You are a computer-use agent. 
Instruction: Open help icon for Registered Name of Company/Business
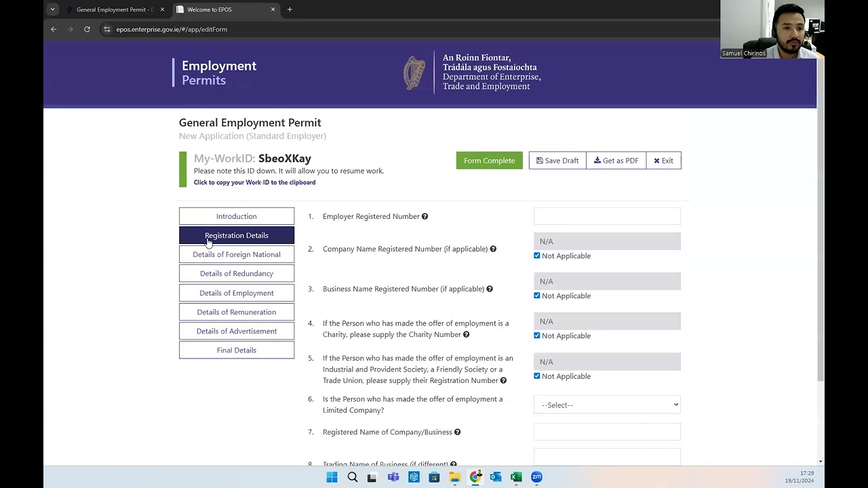(457, 432)
